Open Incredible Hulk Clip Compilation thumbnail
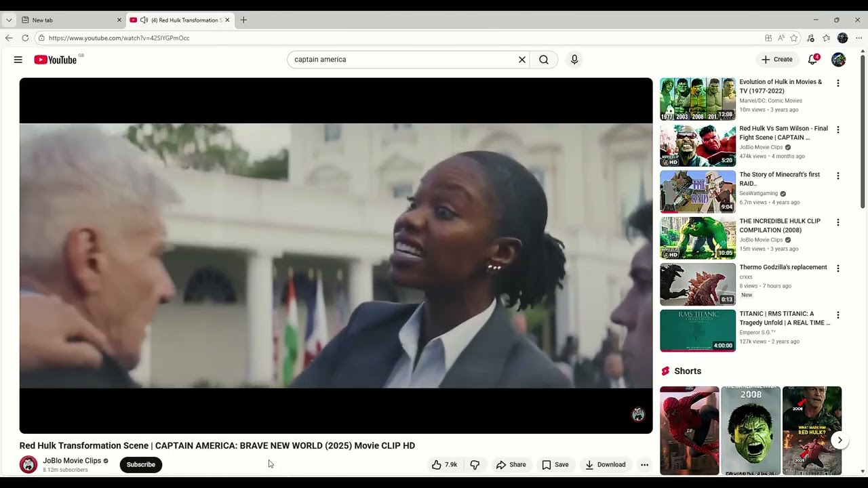868x488 pixels. coord(698,239)
